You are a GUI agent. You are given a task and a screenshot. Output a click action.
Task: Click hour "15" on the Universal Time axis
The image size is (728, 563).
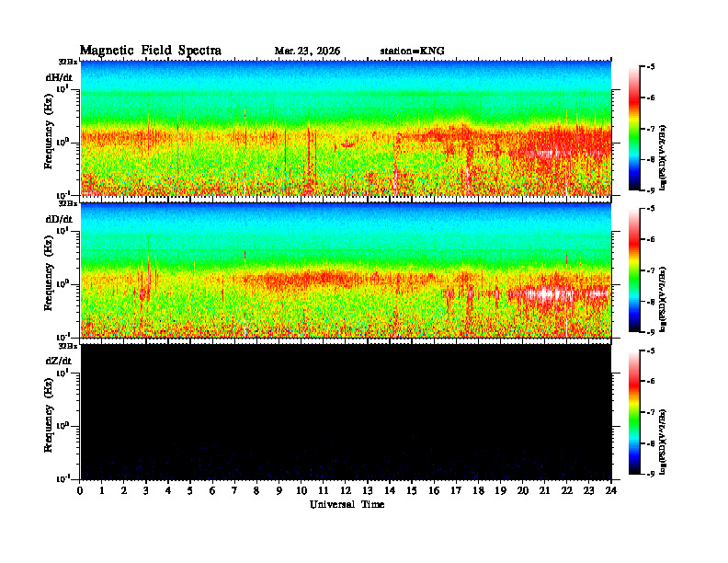(x=412, y=491)
